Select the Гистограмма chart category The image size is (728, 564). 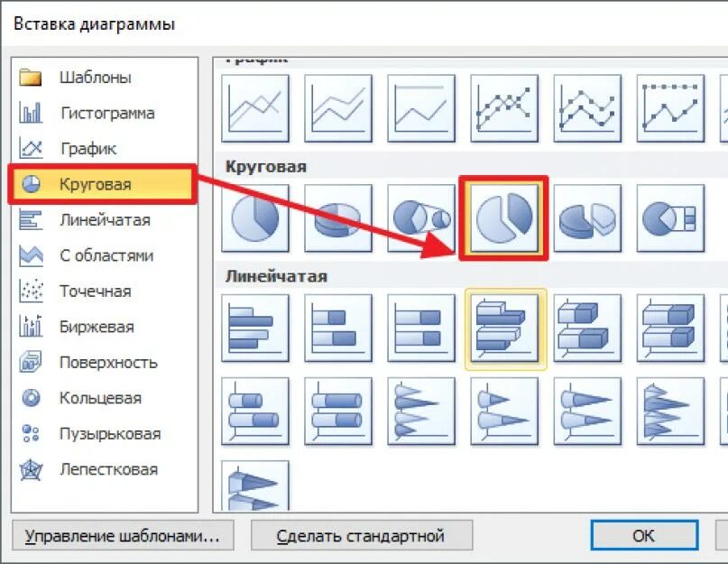click(105, 113)
